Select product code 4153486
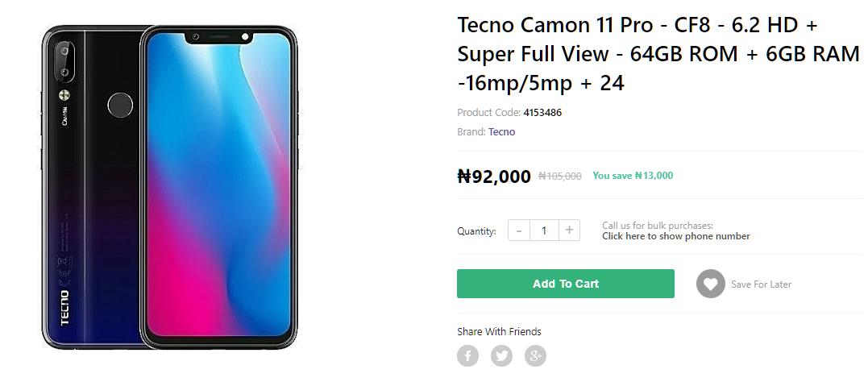868x382 pixels. [542, 112]
